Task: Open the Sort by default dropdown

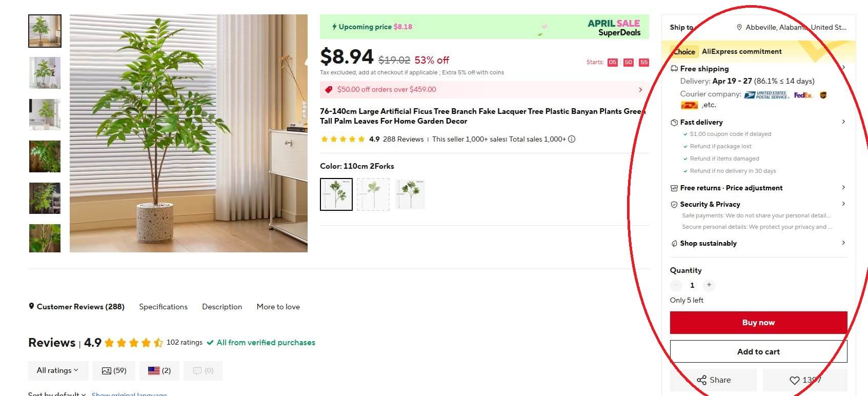Action: click(x=56, y=393)
